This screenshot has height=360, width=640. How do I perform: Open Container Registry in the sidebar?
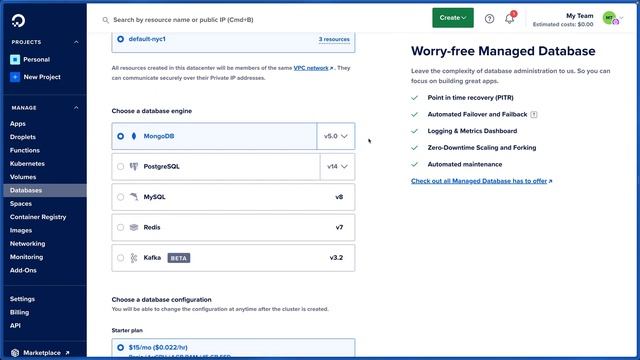tap(38, 217)
